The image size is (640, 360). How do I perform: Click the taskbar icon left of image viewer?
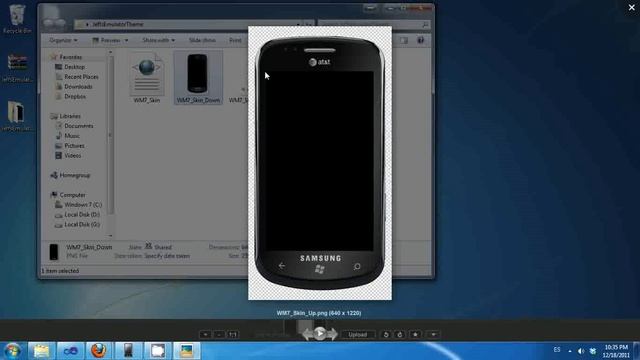[x=158, y=351]
